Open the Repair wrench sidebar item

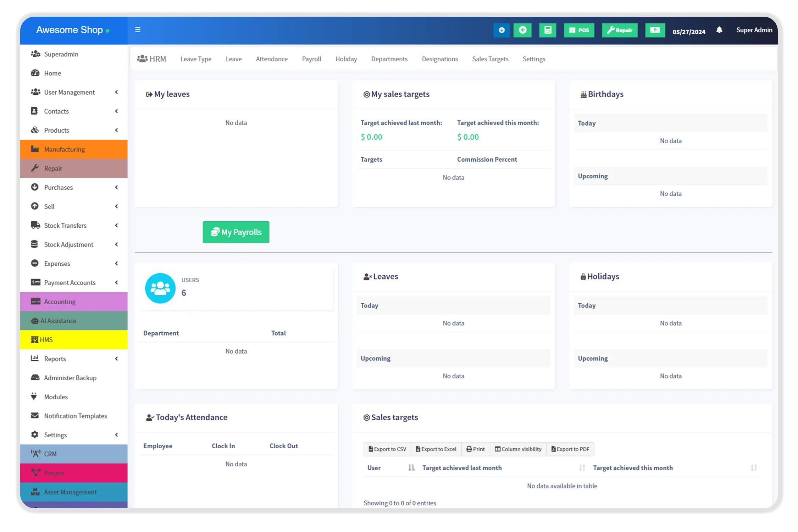74,168
